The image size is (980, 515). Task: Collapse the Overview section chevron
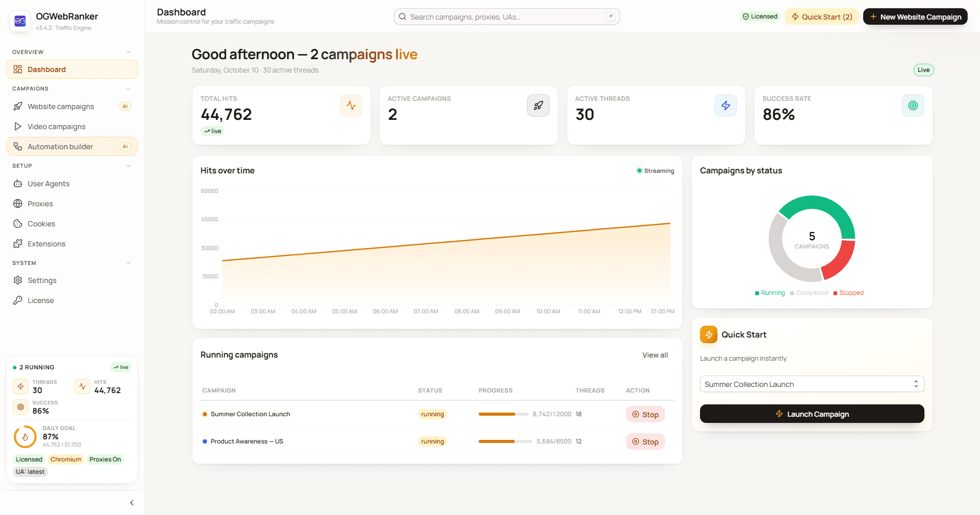128,52
